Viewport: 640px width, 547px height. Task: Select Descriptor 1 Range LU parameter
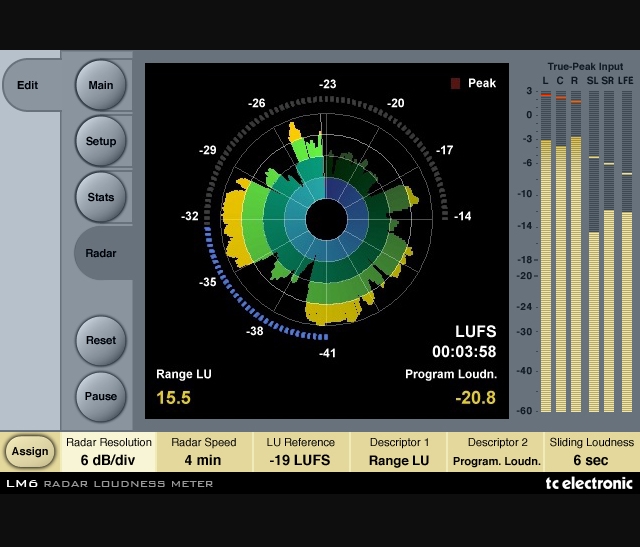[x=399, y=452]
